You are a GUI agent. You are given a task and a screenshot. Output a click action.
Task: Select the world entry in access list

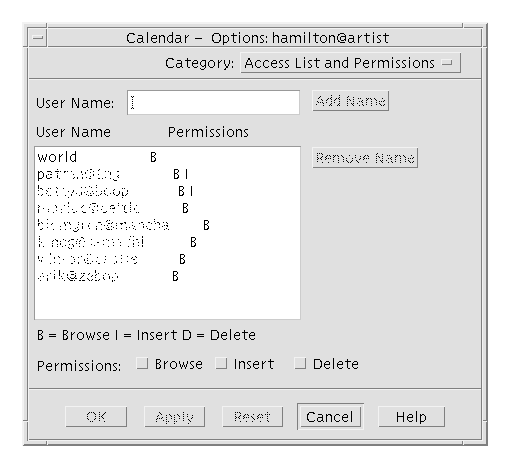pos(167,157)
